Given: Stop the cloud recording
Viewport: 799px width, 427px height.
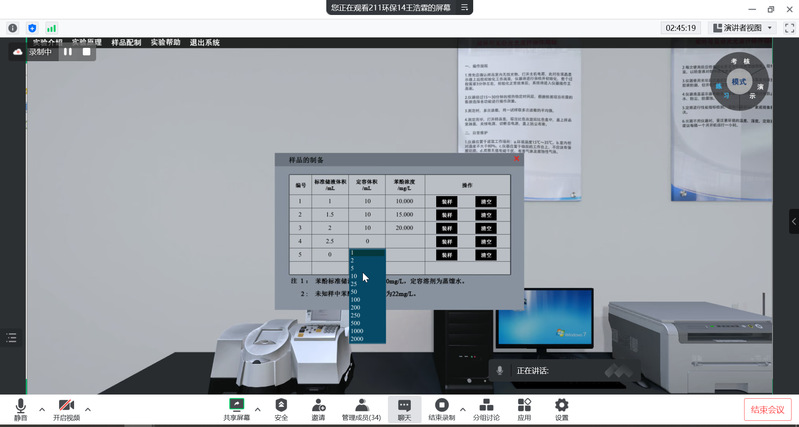Looking at the screenshot, I should pyautogui.click(x=86, y=51).
